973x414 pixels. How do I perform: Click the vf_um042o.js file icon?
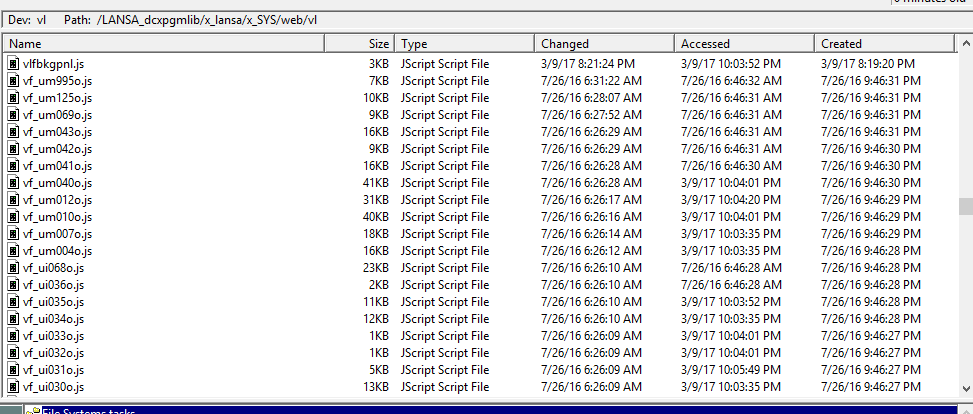13,149
